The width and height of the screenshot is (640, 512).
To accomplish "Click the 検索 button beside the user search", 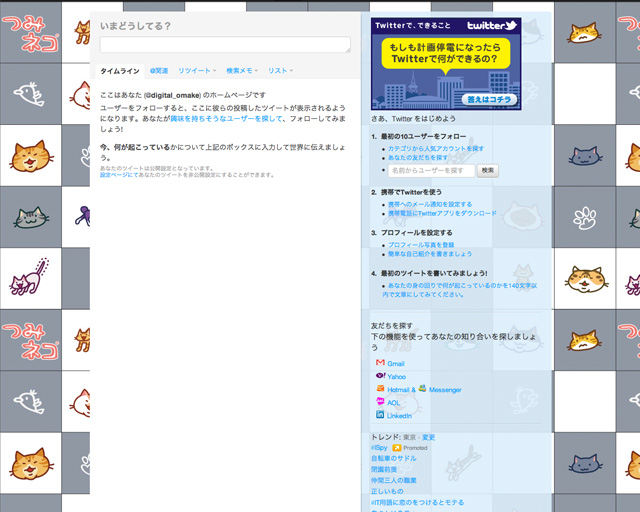I will click(x=488, y=171).
